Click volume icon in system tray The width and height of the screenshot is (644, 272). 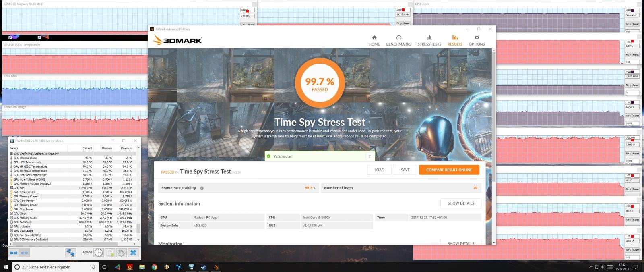pyautogui.click(x=603, y=267)
